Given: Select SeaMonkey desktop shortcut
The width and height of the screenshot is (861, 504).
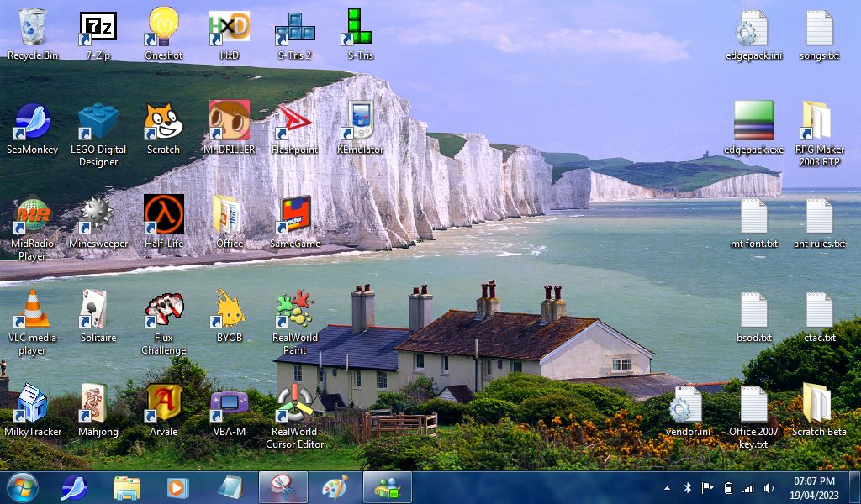Looking at the screenshot, I should (x=33, y=121).
